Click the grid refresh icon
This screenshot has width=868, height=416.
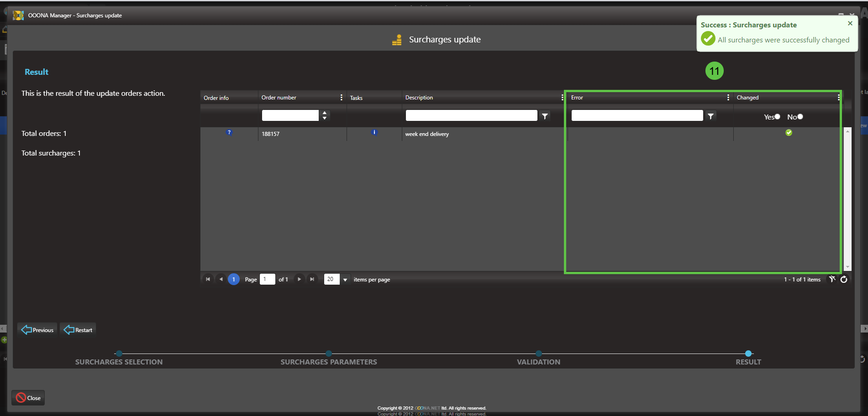coord(844,280)
